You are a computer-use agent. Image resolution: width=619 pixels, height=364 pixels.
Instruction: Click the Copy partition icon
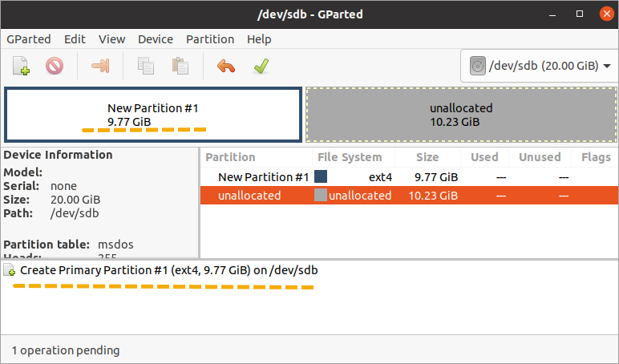(146, 66)
